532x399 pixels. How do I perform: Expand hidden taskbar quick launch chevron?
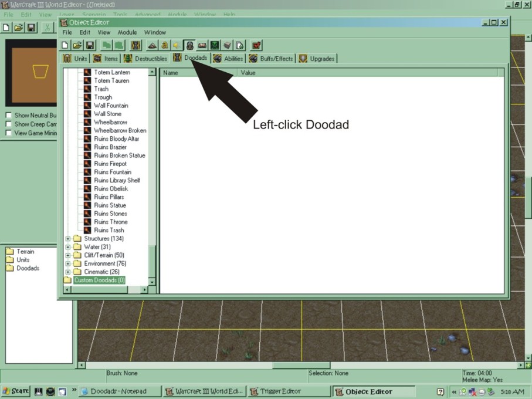coord(74,391)
